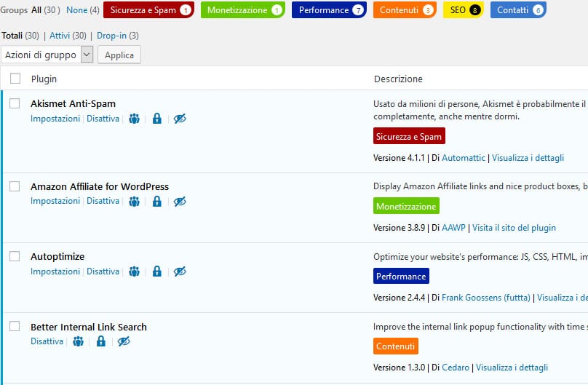Image resolution: width=588 pixels, height=385 pixels.
Task: Click Contenuti tag under Better Internal Link
Action: 396,346
